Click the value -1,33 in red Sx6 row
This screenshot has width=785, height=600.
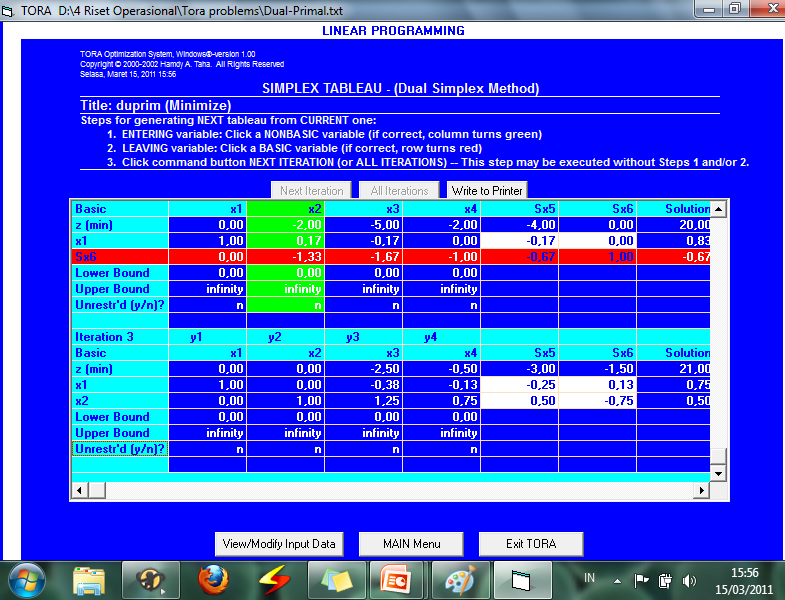click(285, 257)
